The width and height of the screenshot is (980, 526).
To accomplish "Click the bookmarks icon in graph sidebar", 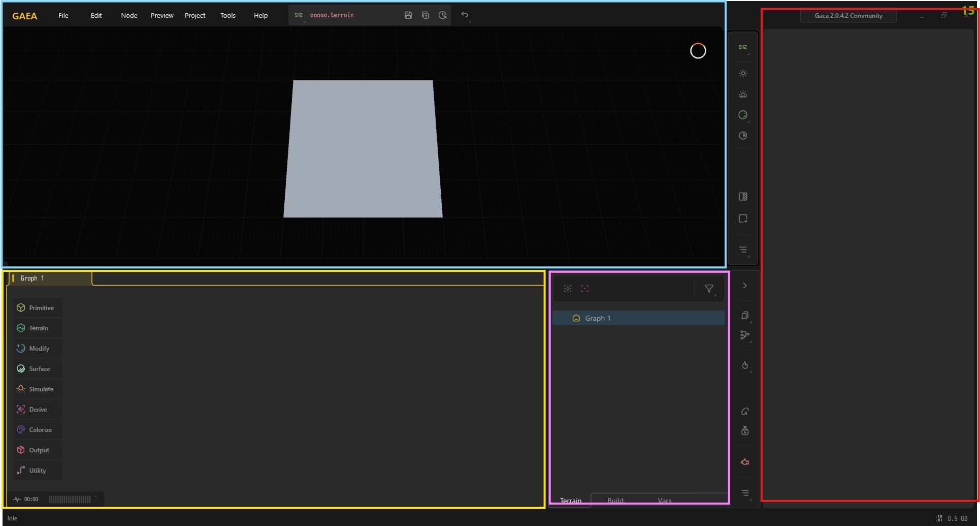I will (x=744, y=316).
